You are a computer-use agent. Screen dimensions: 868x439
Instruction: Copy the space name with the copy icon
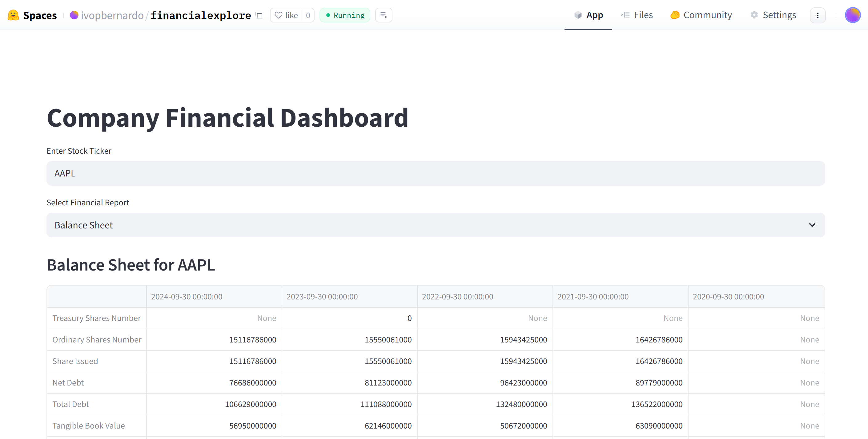pyautogui.click(x=259, y=15)
